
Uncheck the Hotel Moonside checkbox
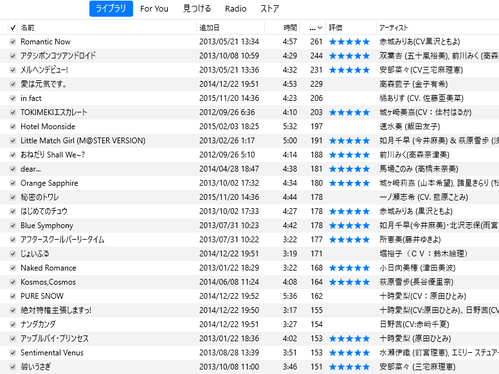[x=13, y=127]
